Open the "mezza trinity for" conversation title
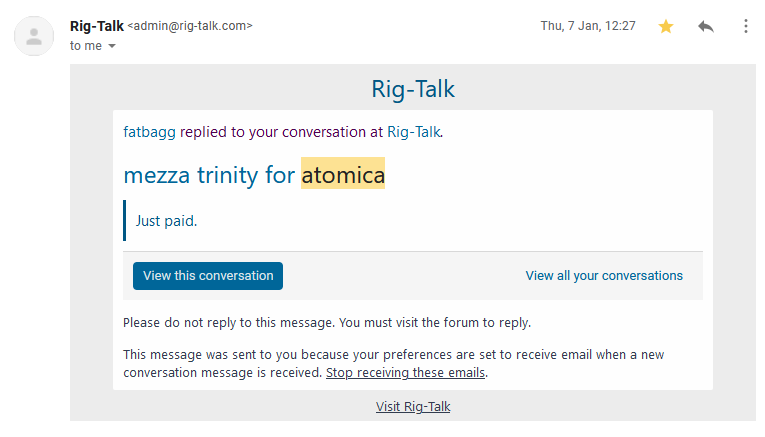 [209, 175]
